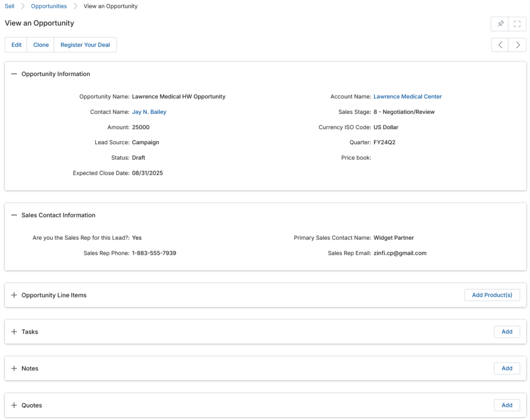Open Lawrence Medical Center account
This screenshot has width=530, height=420.
click(x=408, y=96)
